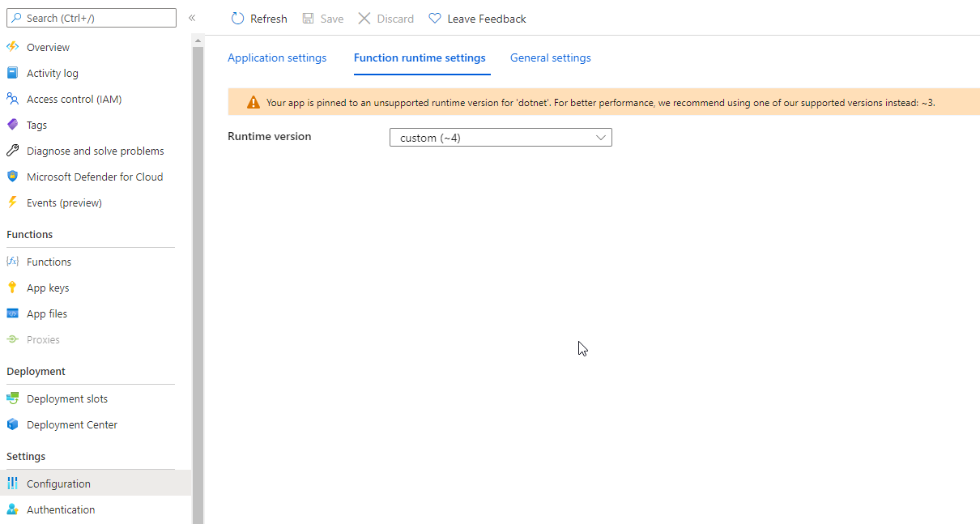Collapse the sidebar using double chevron
The height and width of the screenshot is (524, 980).
tap(192, 18)
